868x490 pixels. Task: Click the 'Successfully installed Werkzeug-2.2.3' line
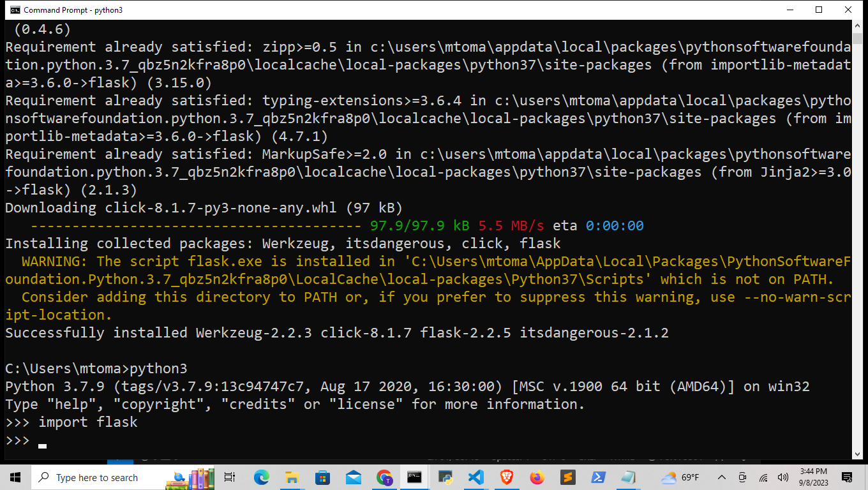tap(337, 332)
